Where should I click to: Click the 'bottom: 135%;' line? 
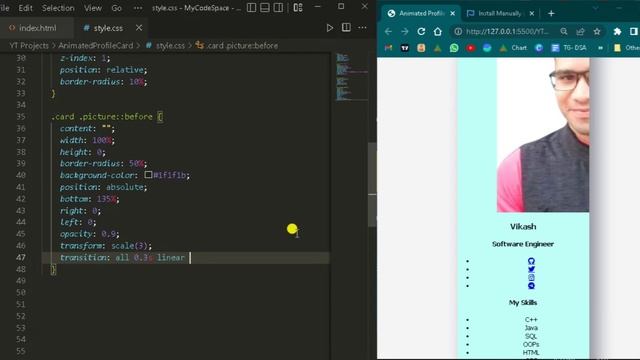(89, 199)
